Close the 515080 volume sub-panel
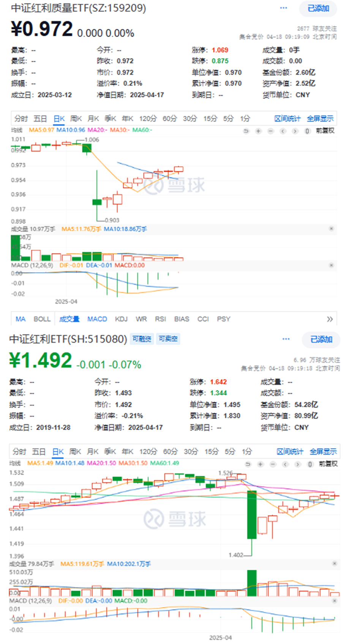Viewport: 346px width, 644px height. [334, 563]
